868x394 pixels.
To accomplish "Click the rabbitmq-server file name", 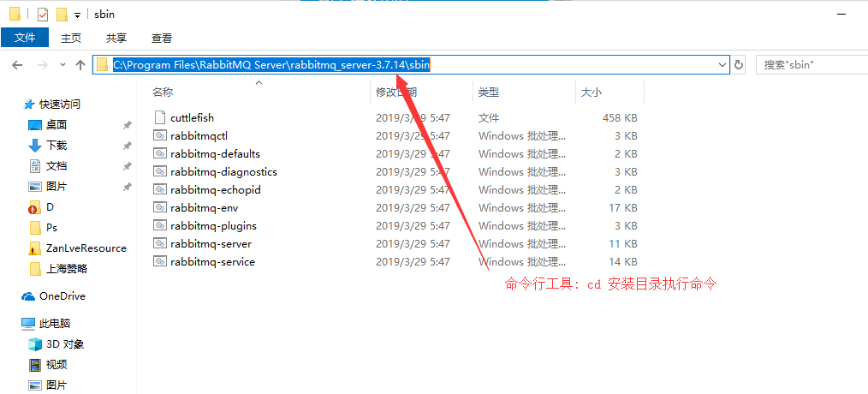I will click(x=211, y=244).
